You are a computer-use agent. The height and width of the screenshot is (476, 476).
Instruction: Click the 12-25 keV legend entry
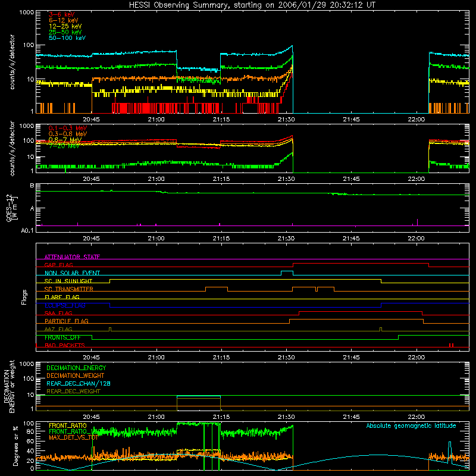pyautogui.click(x=65, y=26)
